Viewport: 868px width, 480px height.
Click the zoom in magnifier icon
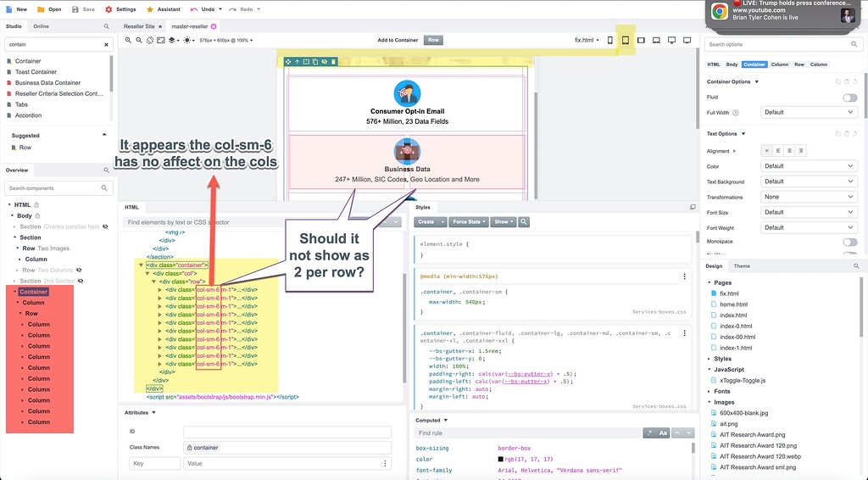coord(129,41)
